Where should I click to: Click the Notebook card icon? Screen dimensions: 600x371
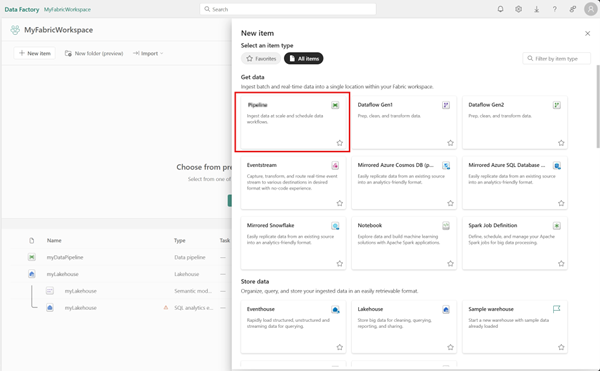pyautogui.click(x=446, y=226)
